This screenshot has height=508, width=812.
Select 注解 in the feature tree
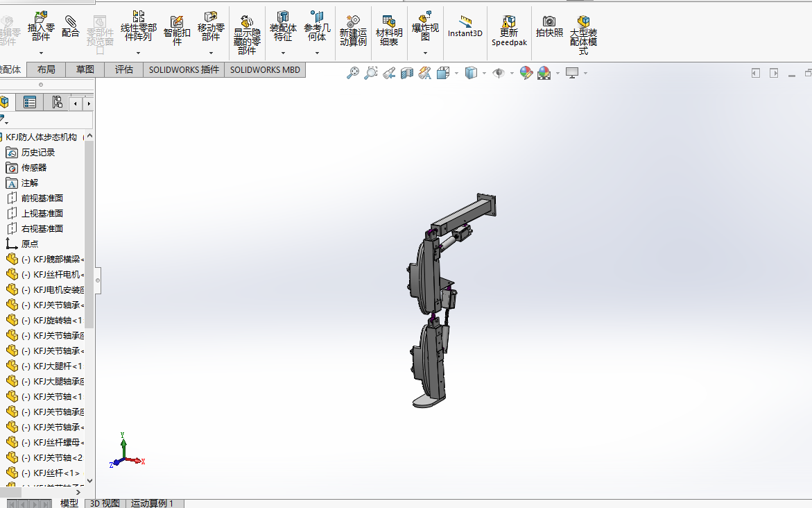click(30, 183)
